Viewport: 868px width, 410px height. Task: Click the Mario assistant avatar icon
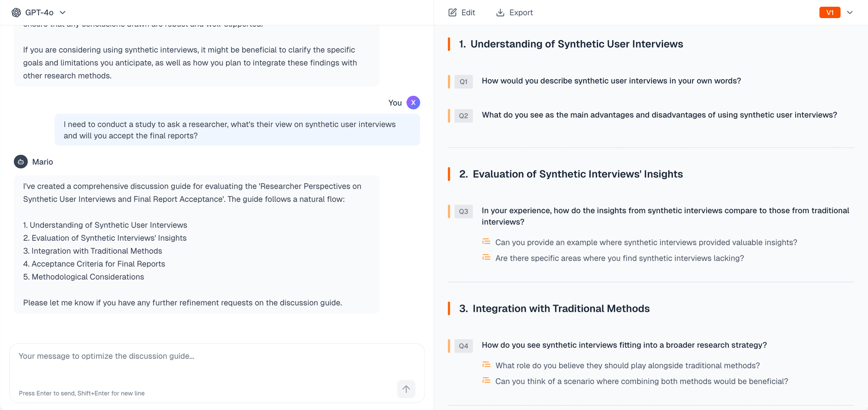click(x=20, y=162)
